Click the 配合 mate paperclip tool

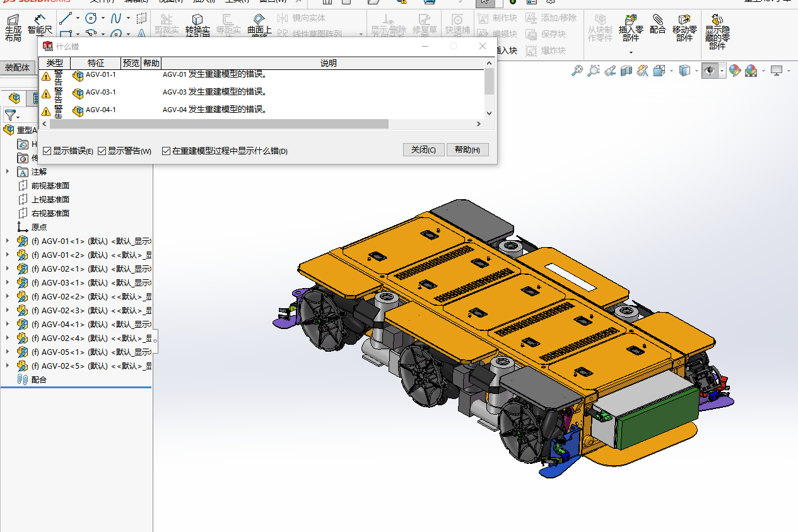658,25
